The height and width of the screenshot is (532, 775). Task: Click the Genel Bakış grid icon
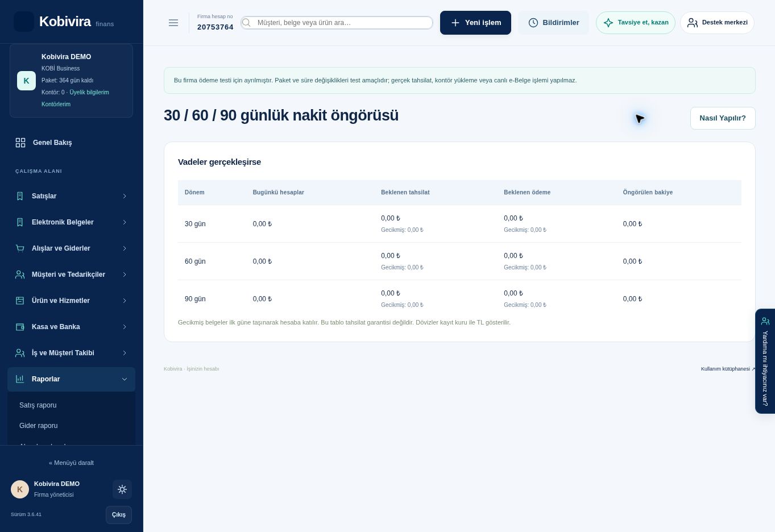(20, 143)
